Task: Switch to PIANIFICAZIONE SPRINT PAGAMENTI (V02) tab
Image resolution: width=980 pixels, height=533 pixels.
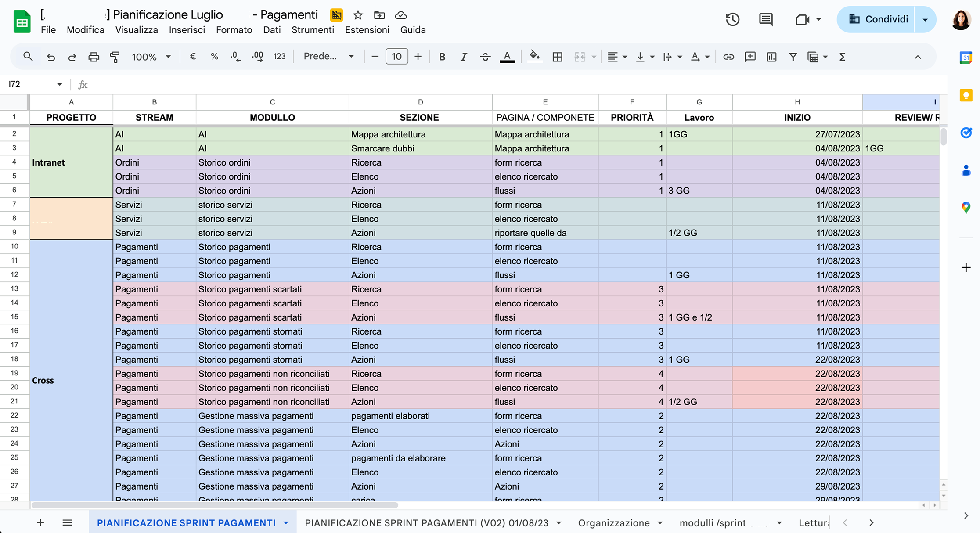Action: pyautogui.click(x=426, y=523)
